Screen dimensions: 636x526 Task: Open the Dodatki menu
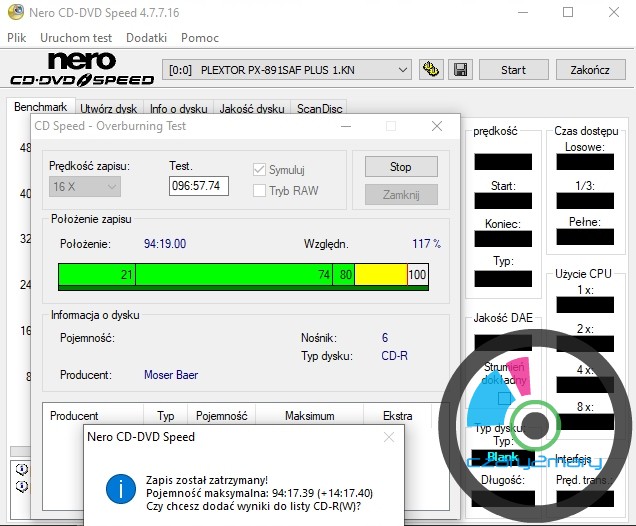pyautogui.click(x=146, y=38)
